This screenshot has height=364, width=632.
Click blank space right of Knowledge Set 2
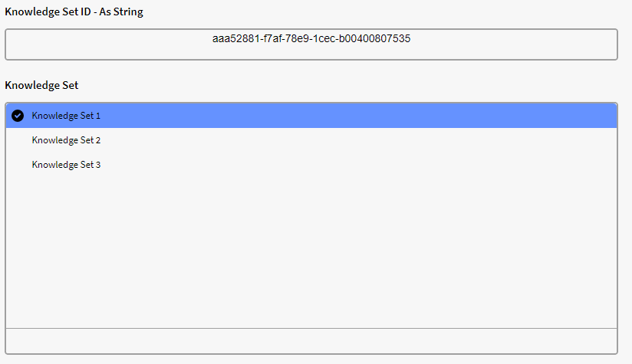383,140
